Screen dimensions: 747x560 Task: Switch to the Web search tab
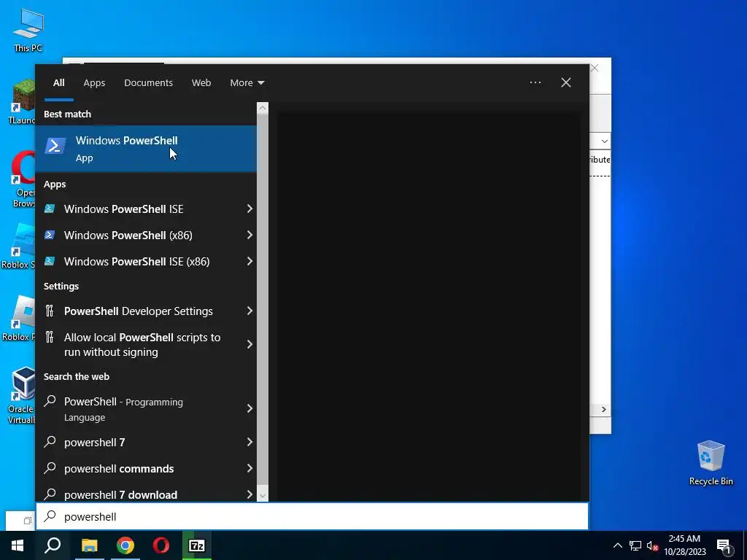[x=201, y=83]
